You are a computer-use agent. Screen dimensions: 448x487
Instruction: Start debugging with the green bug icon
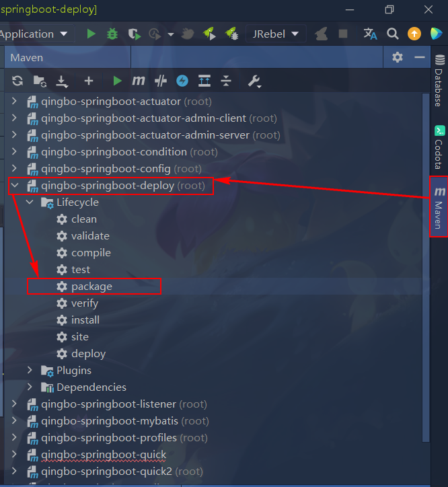click(112, 34)
